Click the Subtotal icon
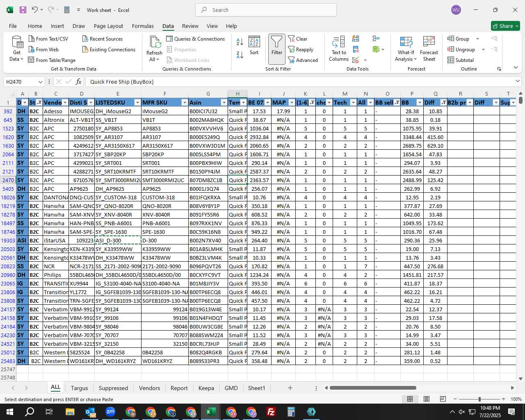The width and height of the screenshot is (525, 420). click(460, 60)
